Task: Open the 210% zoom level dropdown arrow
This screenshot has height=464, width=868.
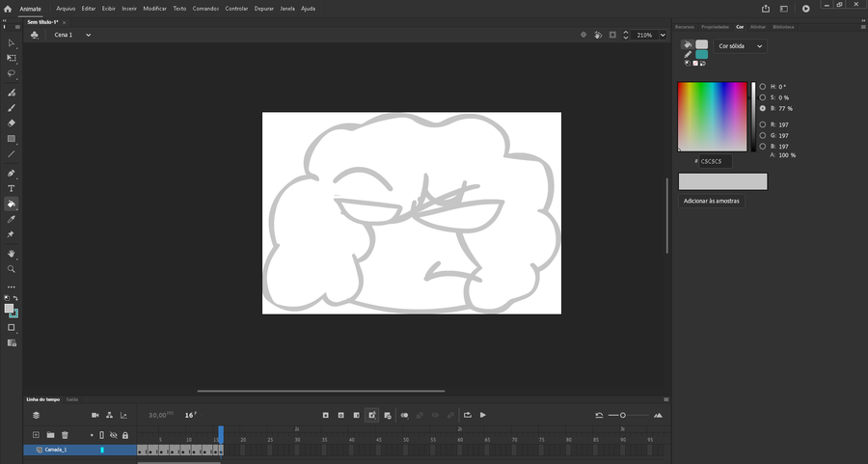Action: [663, 35]
